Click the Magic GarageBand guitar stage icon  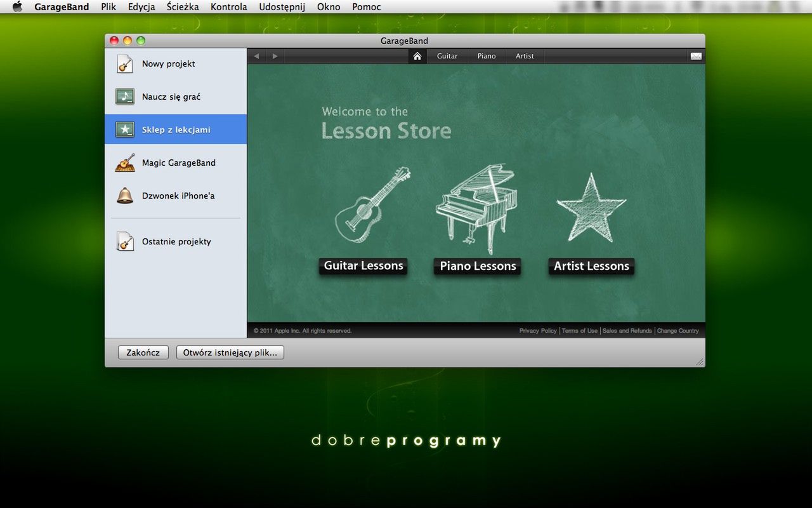(x=125, y=163)
